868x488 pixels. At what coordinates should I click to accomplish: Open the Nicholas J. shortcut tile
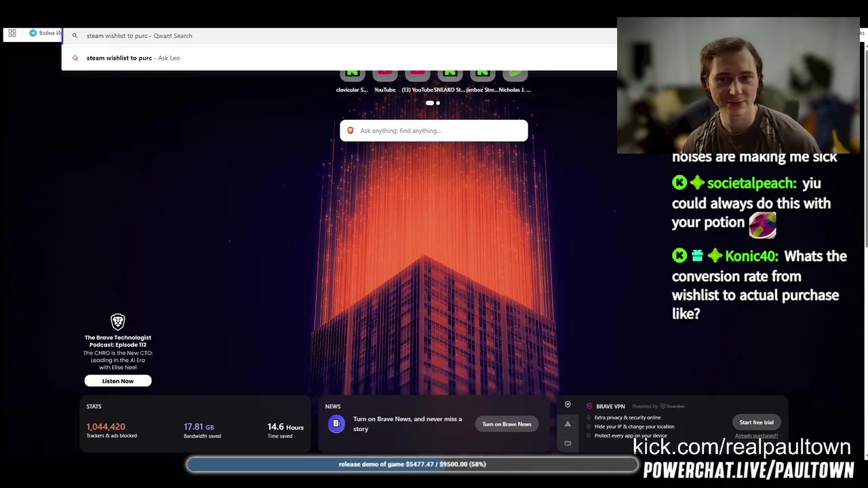[x=515, y=81]
